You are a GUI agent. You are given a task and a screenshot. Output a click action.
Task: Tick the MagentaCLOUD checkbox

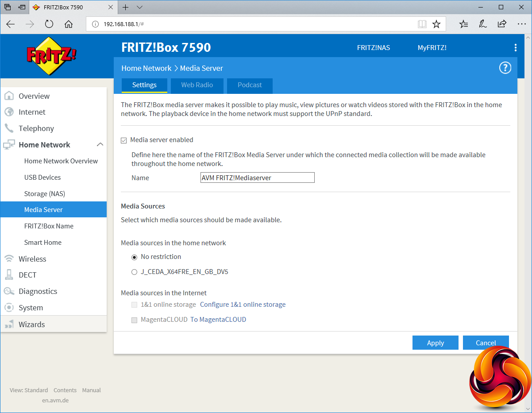click(134, 320)
